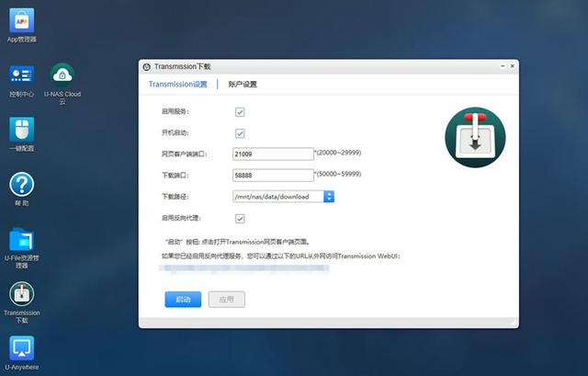Click the window resize grip corner
Screen dimensions: 588x376
514,323
